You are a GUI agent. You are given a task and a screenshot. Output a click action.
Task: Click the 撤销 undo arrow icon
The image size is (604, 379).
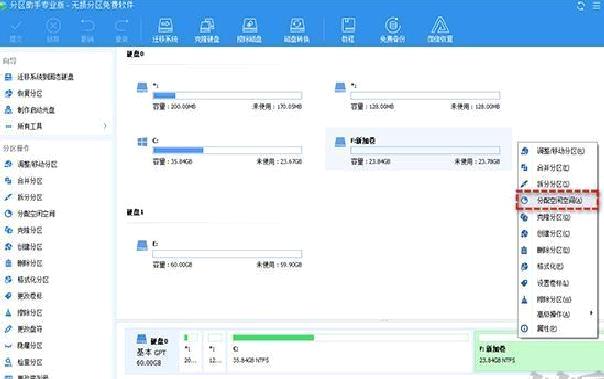[88, 30]
